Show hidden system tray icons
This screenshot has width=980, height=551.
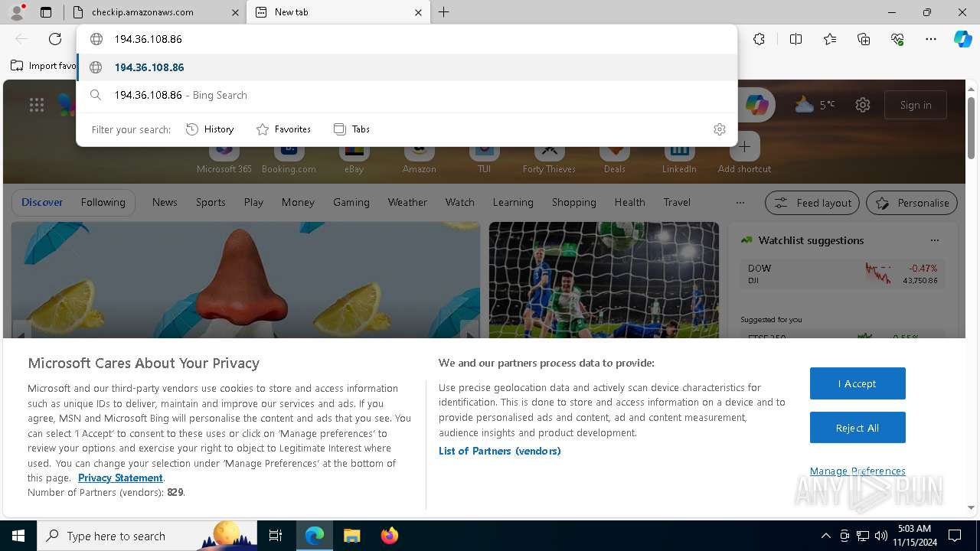[x=825, y=536]
